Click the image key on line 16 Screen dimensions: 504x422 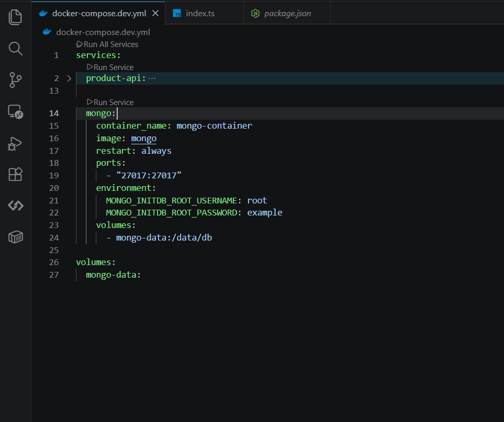click(x=109, y=139)
